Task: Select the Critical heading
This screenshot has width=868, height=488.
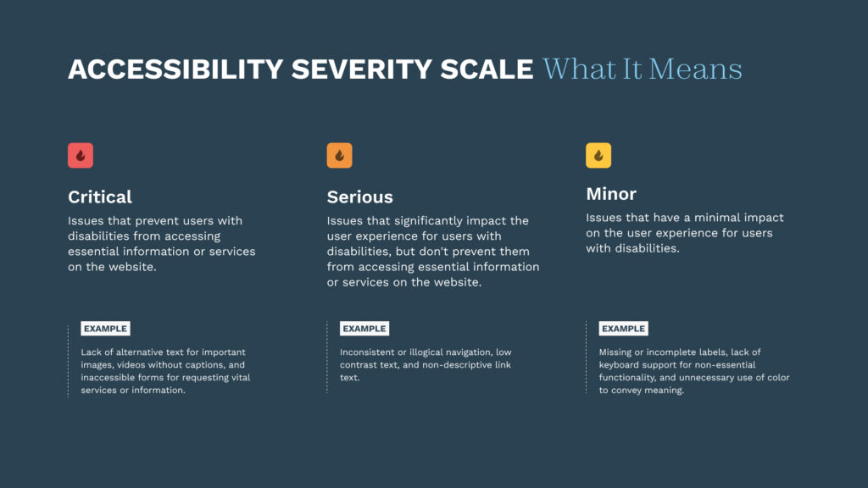Action: pos(100,197)
